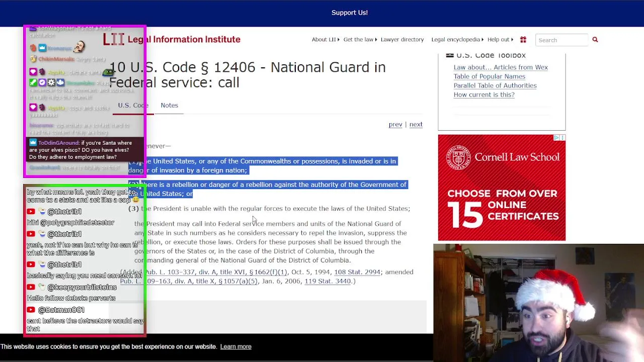
Task: Click the @keepyourbilsteins chat username
Action: point(82,287)
